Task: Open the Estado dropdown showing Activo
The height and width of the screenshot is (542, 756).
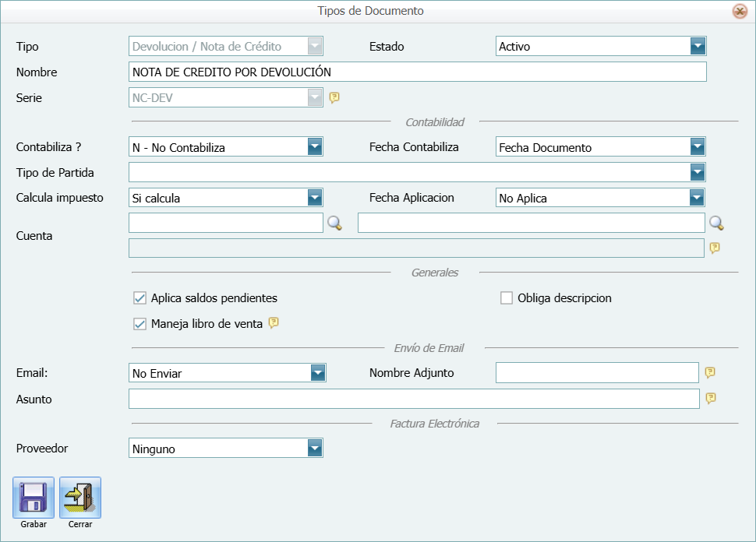Action: point(699,46)
